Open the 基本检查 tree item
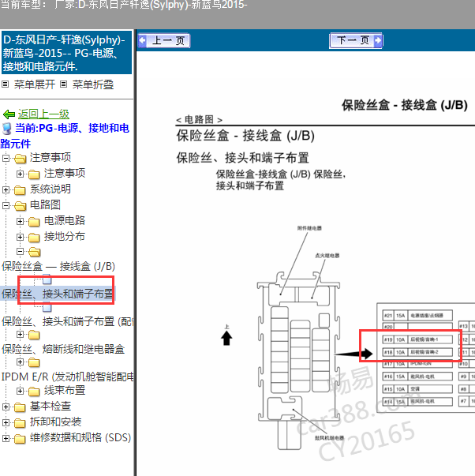 (x=50, y=407)
